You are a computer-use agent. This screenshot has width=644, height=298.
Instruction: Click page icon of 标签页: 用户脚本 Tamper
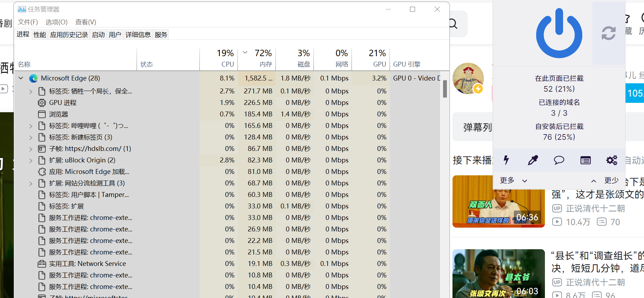42,195
